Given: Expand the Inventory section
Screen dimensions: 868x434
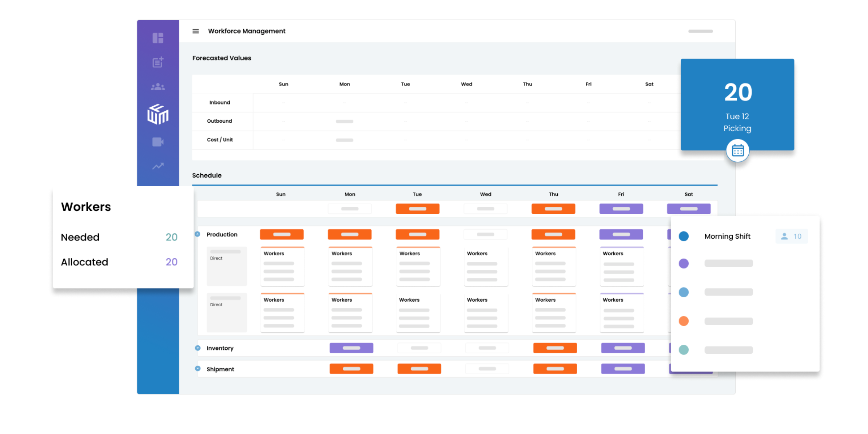Looking at the screenshot, I should click(197, 348).
